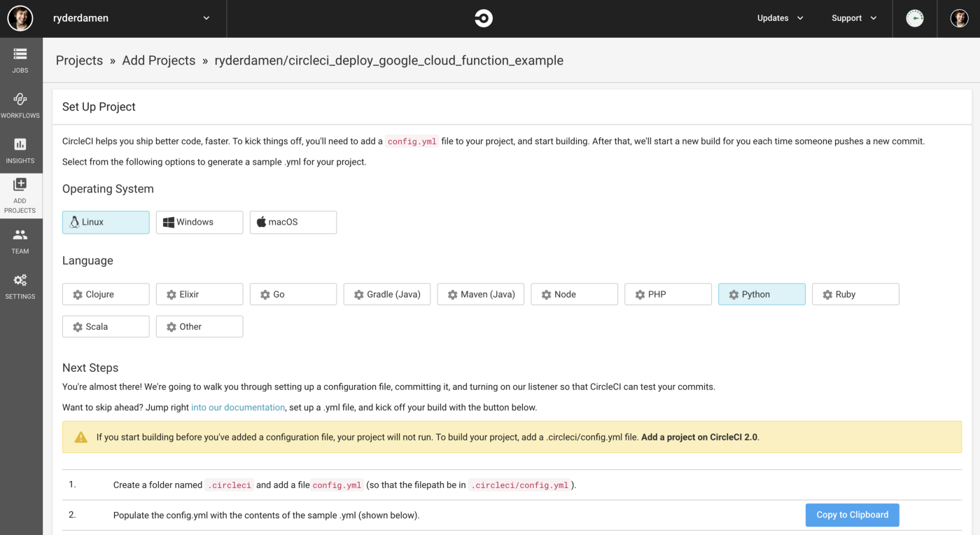Click the '.circleci' folder name in step 1

[x=230, y=485]
